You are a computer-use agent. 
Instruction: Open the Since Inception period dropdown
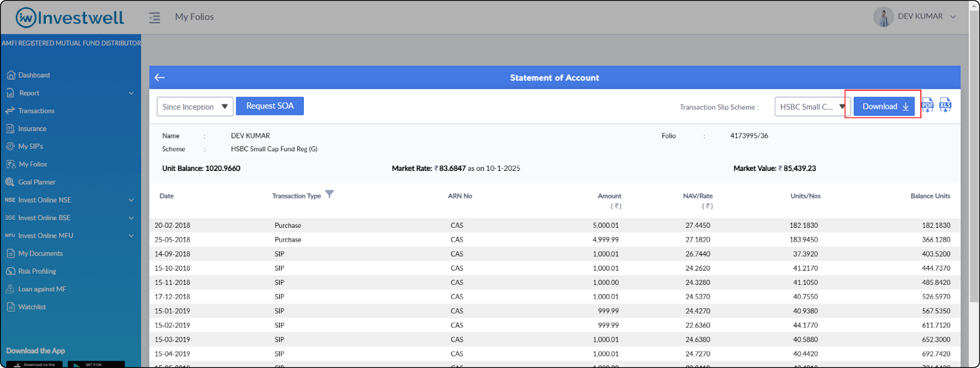click(195, 107)
